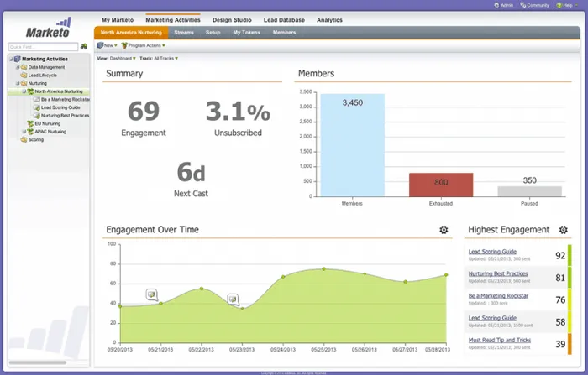Click inside the Quick Find search field
The height and width of the screenshot is (375, 588).
[x=42, y=46]
